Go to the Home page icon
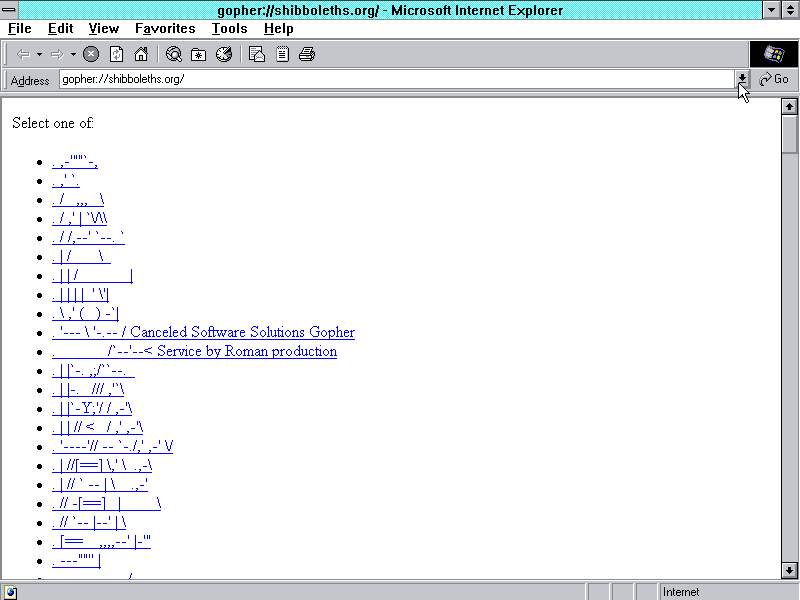This screenshot has height=600, width=800. coord(141,54)
